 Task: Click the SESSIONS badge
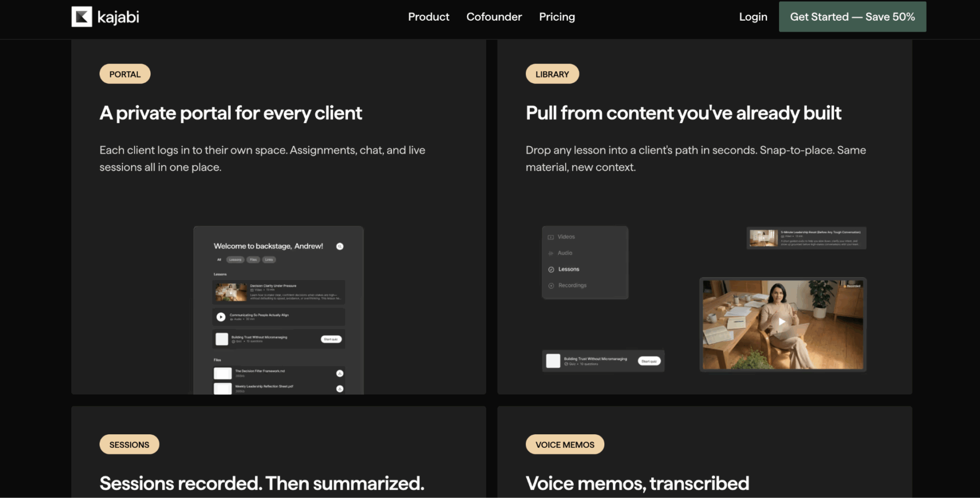129,445
